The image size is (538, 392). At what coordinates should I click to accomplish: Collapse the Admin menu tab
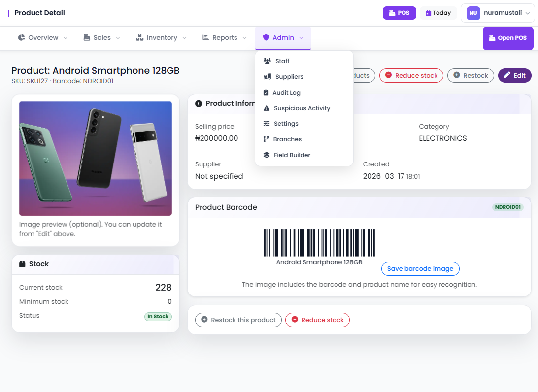pos(283,38)
